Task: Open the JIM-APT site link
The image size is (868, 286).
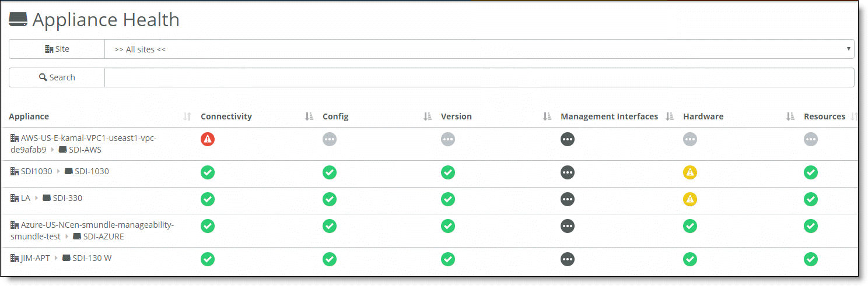Action: (30, 258)
